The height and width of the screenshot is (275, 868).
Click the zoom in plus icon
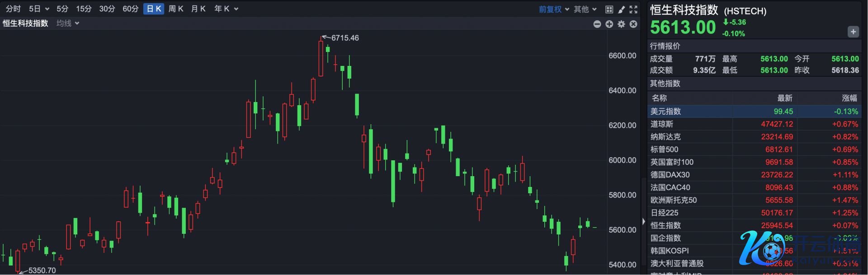pos(609,24)
